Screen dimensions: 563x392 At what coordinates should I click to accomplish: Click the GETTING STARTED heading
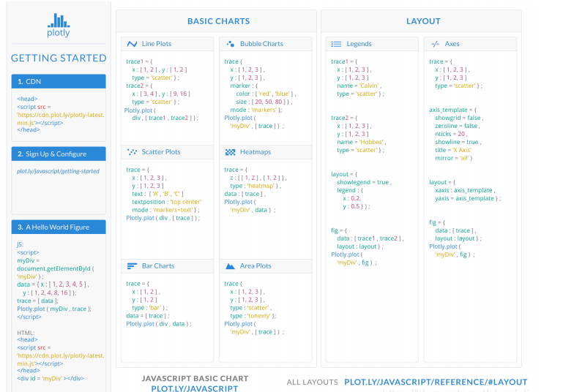click(x=59, y=58)
